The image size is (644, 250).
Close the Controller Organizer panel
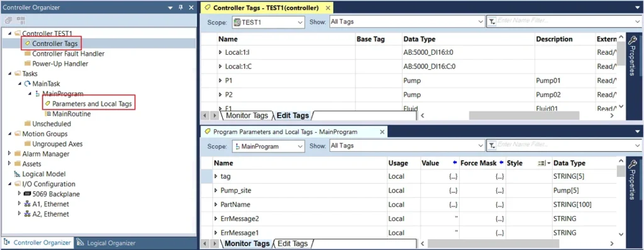click(x=191, y=8)
